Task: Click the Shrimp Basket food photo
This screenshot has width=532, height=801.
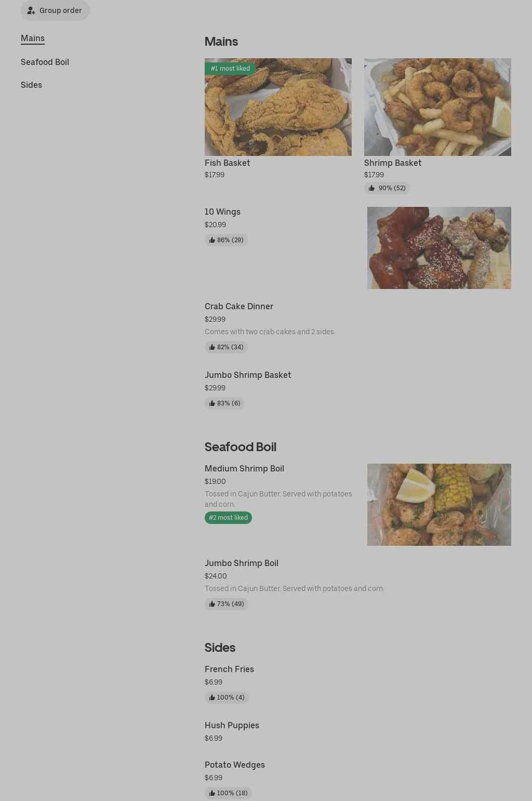Action: click(x=437, y=107)
